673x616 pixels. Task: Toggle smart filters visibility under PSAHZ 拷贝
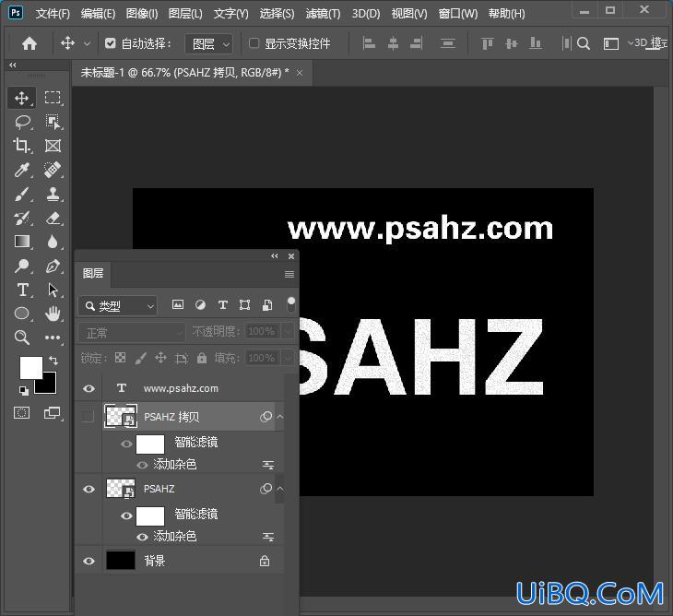(x=126, y=444)
